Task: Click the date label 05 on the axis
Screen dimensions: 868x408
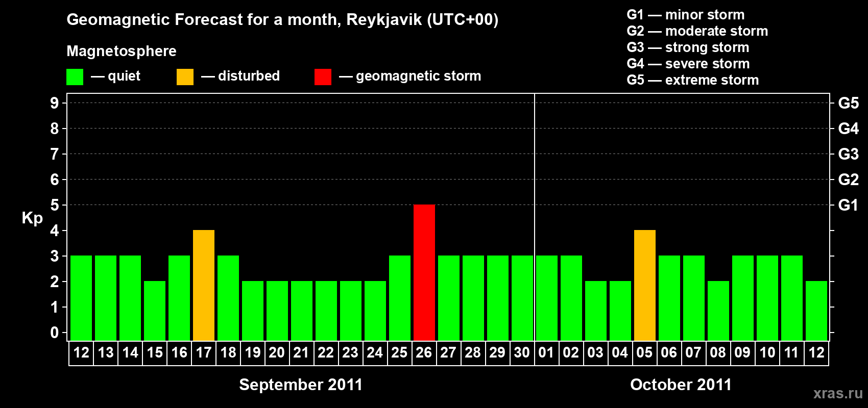Action: tap(644, 352)
